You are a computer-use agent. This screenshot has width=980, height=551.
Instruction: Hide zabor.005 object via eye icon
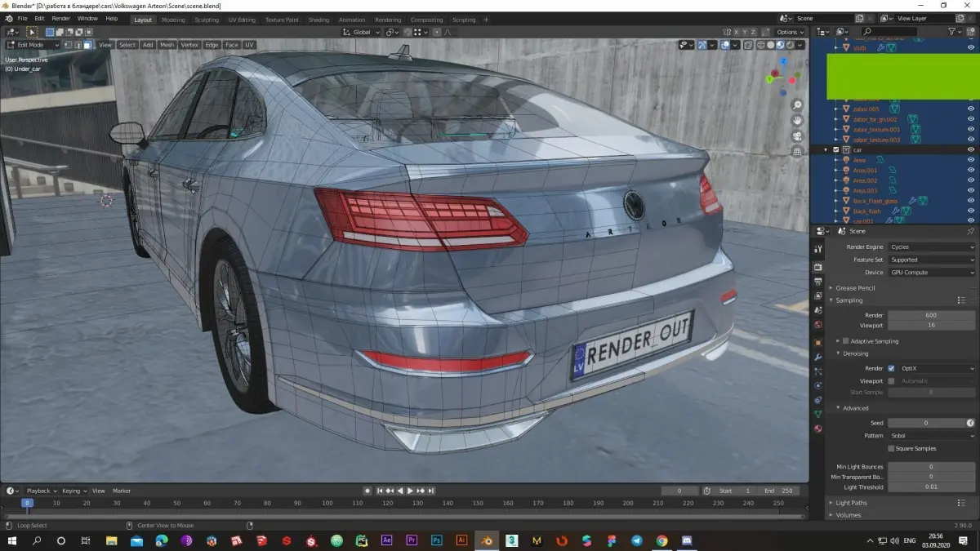(971, 109)
